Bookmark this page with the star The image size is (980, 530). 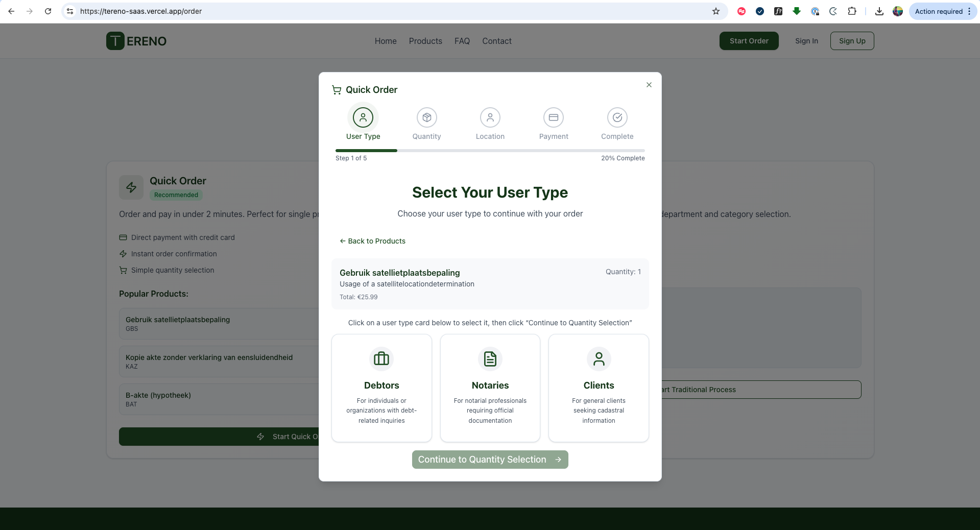[716, 11]
